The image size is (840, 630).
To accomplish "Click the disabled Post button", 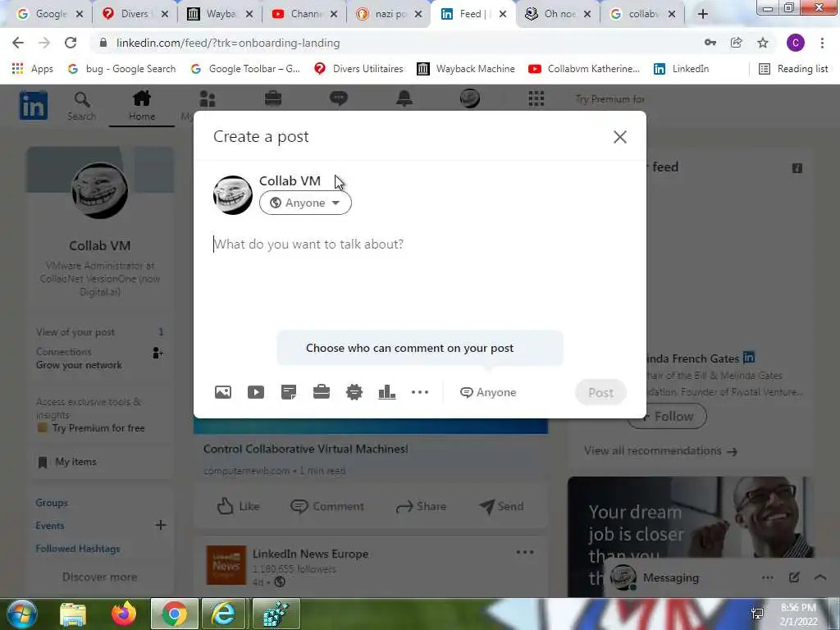I will pos(600,393).
